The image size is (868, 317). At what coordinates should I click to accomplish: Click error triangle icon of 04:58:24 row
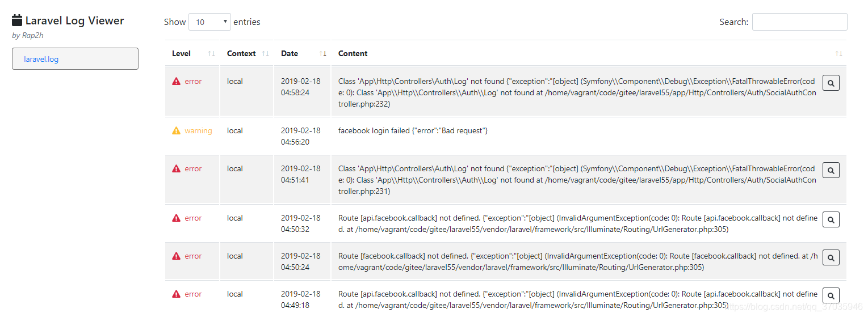coord(176,81)
